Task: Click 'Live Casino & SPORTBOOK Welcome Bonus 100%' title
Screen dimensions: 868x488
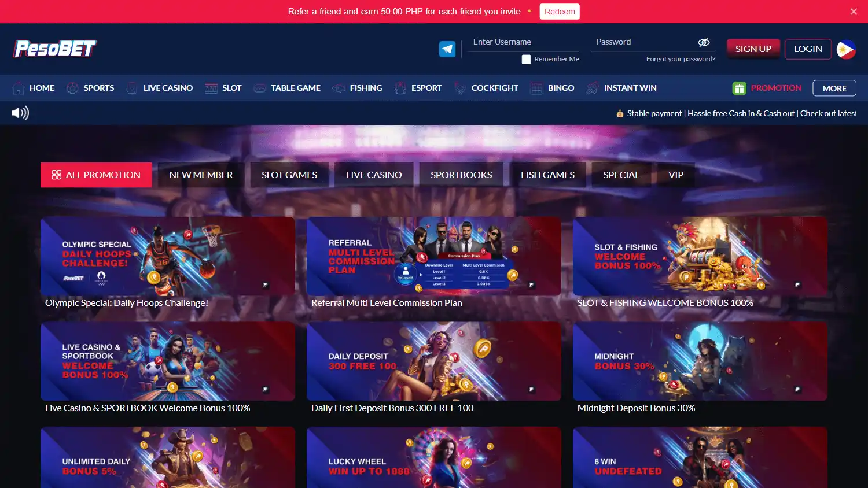Action: pyautogui.click(x=148, y=408)
